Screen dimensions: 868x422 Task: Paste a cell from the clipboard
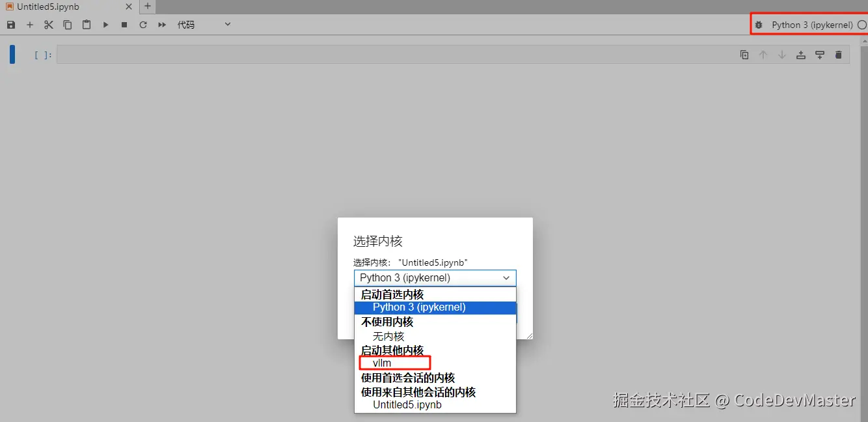[87, 24]
